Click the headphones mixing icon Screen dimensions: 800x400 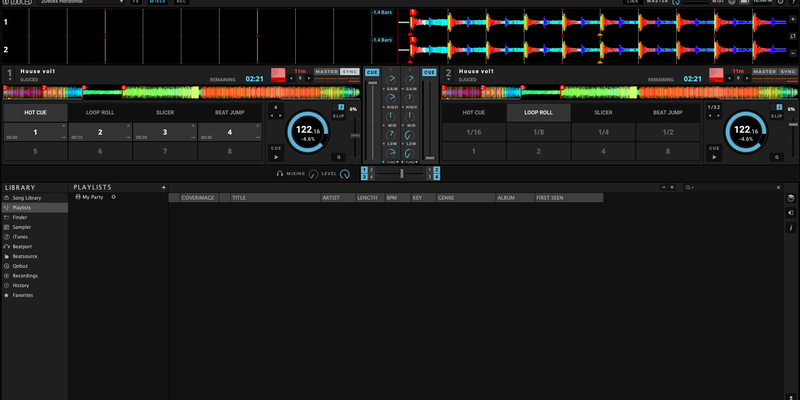(281, 173)
